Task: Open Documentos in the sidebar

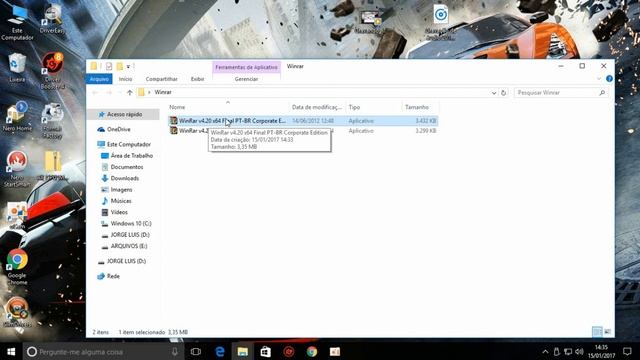Action: [x=127, y=167]
